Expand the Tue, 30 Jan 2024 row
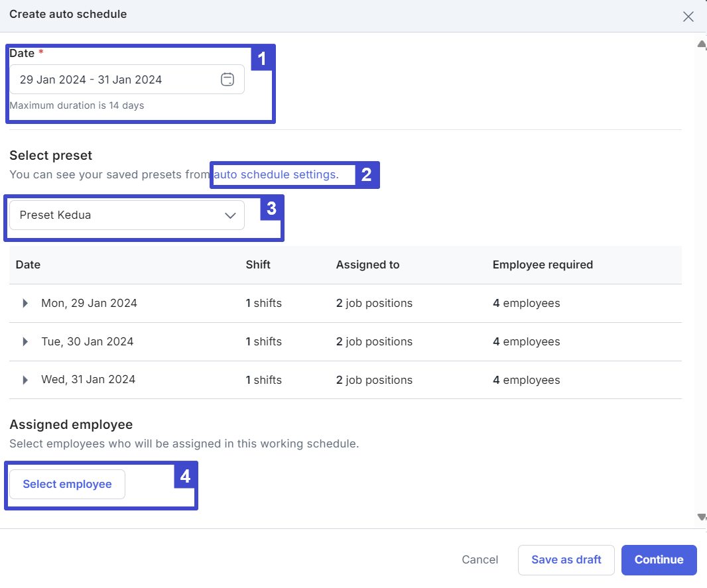The image size is (707, 588). [25, 342]
